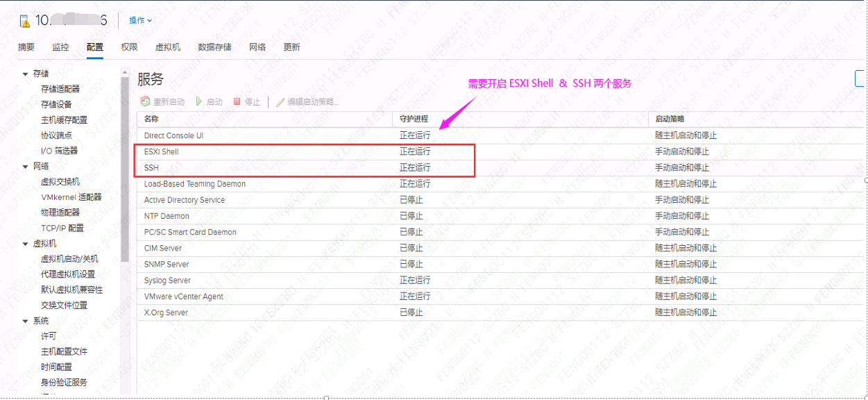Switch to the 监控 tab
This screenshot has width=868, height=400.
coord(60,47)
